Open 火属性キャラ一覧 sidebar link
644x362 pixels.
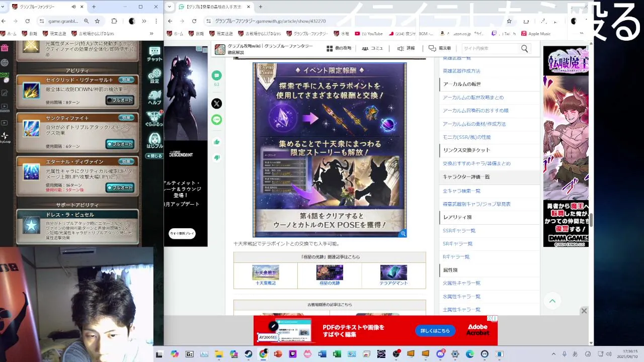461,283
